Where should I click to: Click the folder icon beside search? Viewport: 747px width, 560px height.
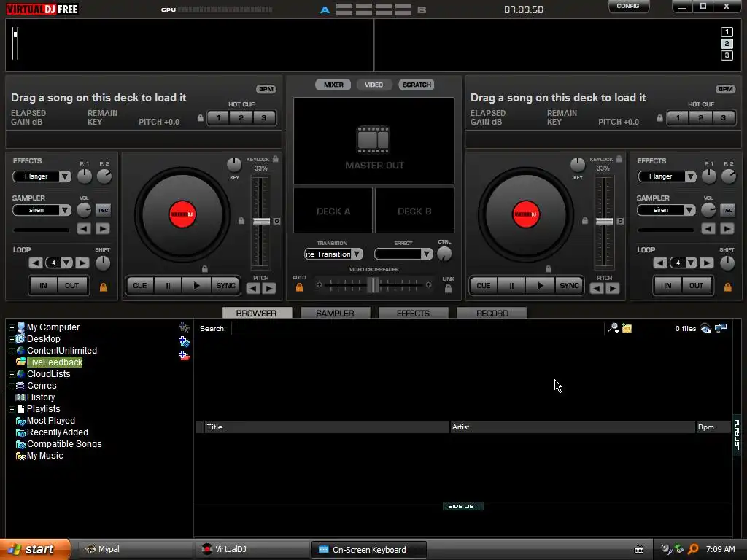pyautogui.click(x=627, y=329)
